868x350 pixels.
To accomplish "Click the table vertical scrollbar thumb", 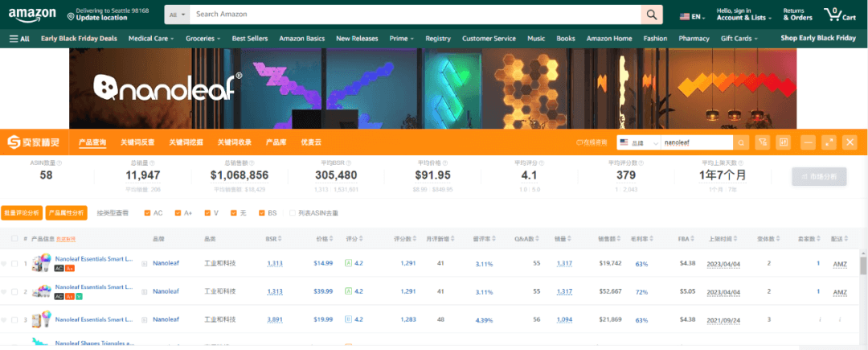I will click(x=863, y=266).
